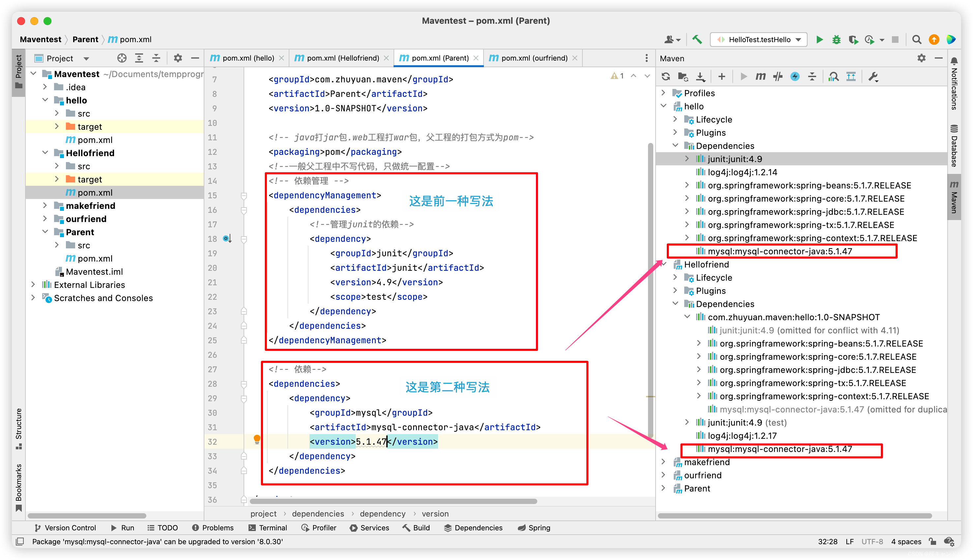Build project with hammer icon
This screenshot has height=560, width=973.
(697, 40)
